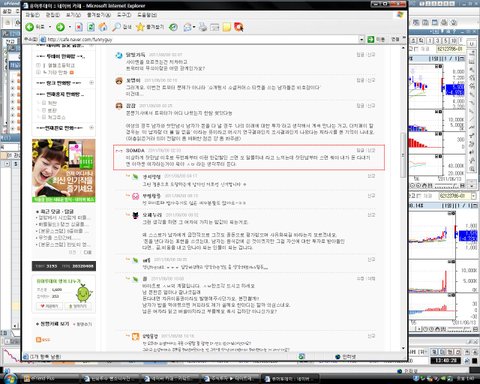Click the green Forward arrow button
Image resolution: width=480 pixels, height=384 pixels.
tap(60, 27)
